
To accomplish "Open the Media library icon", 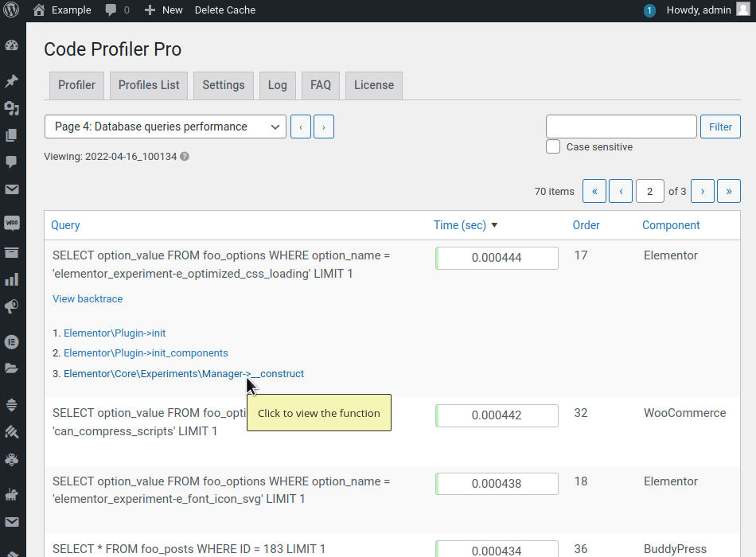I will coord(12,108).
